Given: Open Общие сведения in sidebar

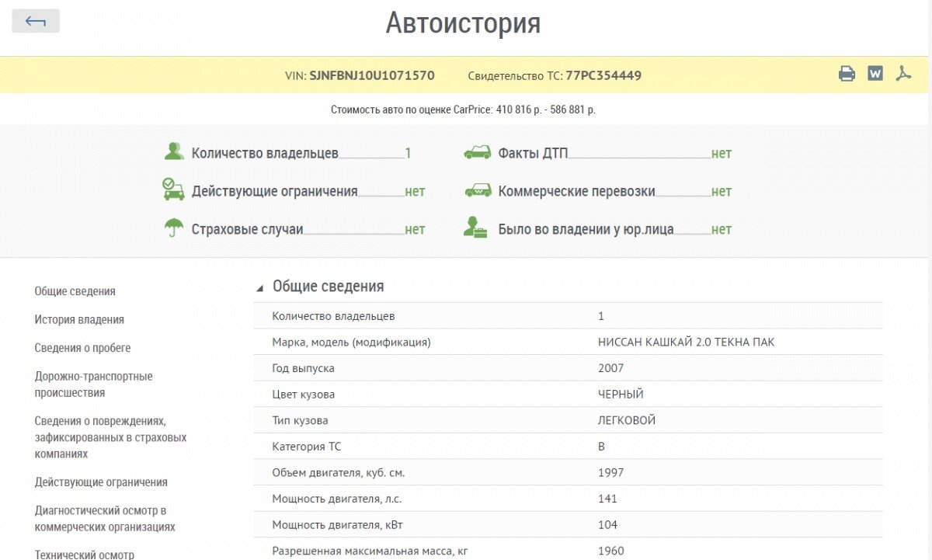Looking at the screenshot, I should [75, 291].
